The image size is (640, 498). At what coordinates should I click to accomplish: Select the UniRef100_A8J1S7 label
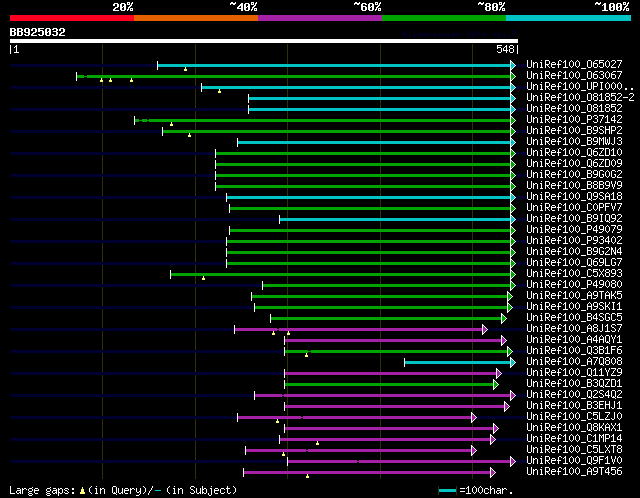click(x=574, y=329)
